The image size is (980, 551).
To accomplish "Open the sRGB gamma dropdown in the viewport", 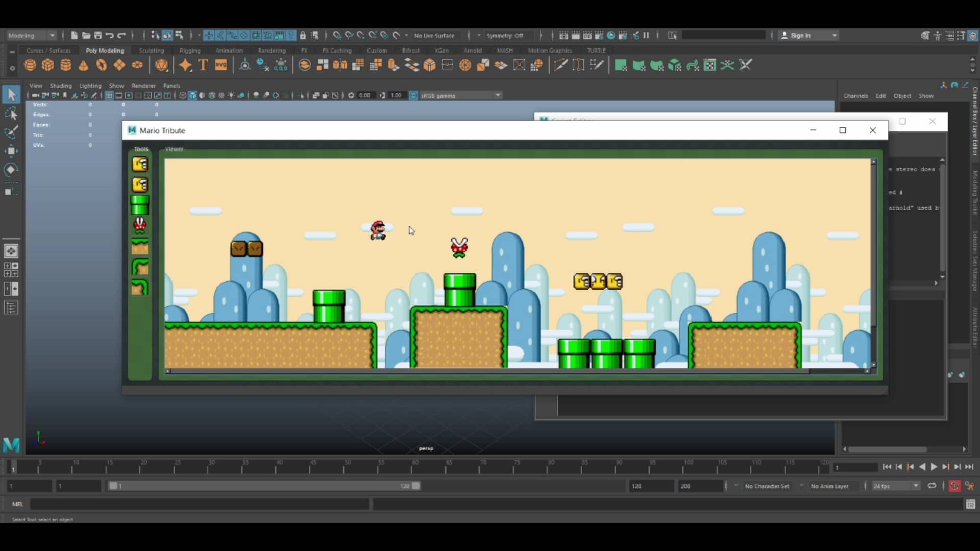I will pyautogui.click(x=497, y=95).
